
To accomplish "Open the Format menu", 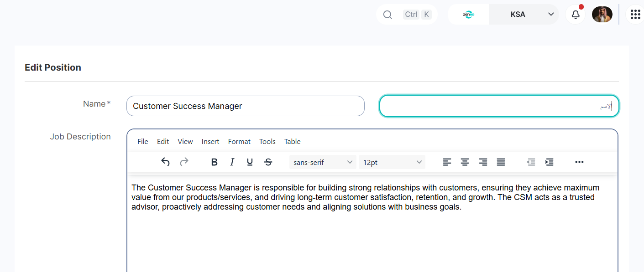I will 239,141.
